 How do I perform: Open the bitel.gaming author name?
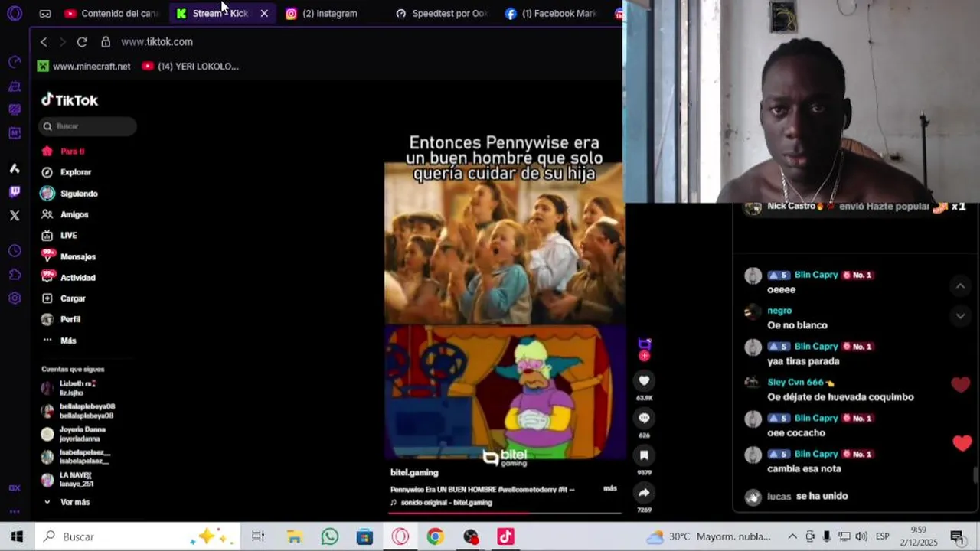(x=414, y=473)
